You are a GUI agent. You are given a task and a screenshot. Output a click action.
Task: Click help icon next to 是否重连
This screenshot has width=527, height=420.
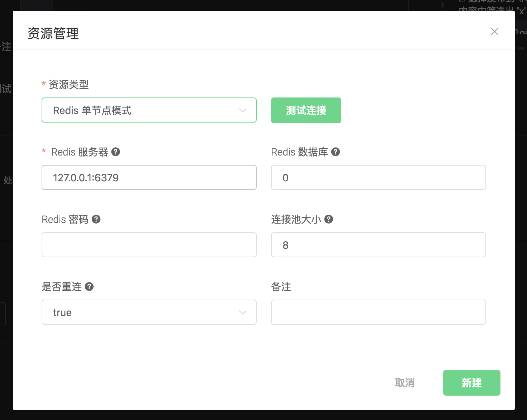click(89, 287)
